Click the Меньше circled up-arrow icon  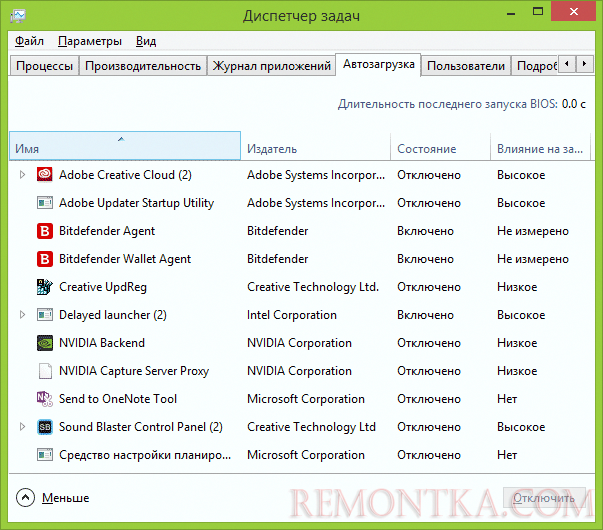tap(25, 498)
